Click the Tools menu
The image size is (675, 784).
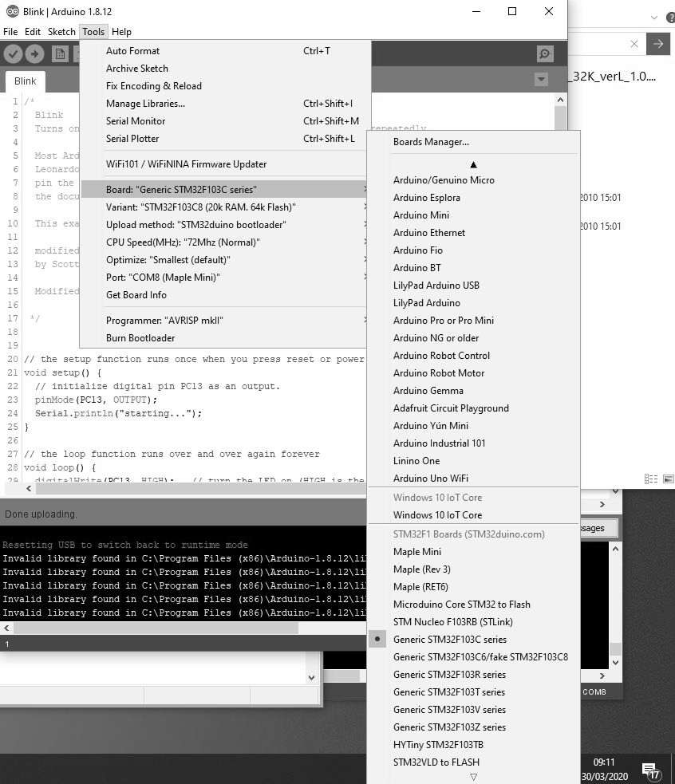[x=93, y=31]
